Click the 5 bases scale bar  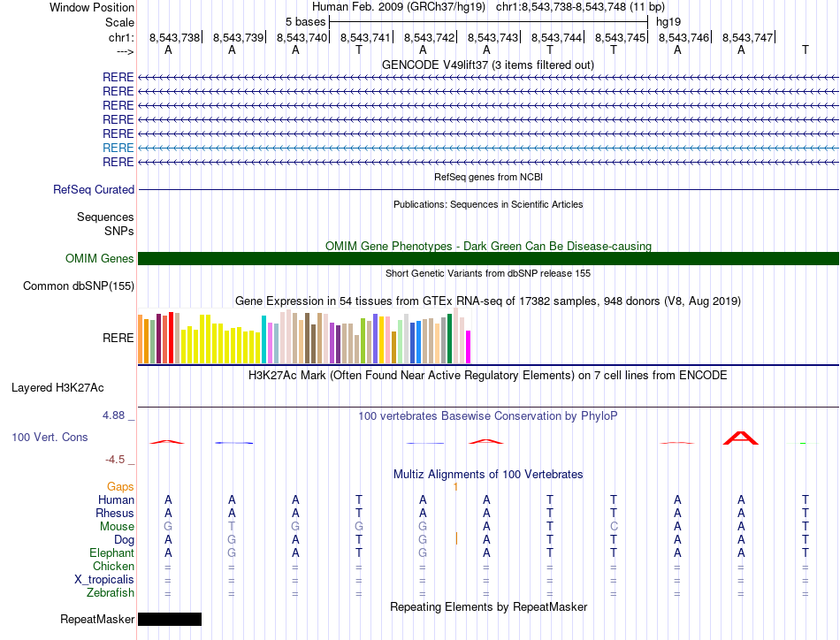pos(488,22)
